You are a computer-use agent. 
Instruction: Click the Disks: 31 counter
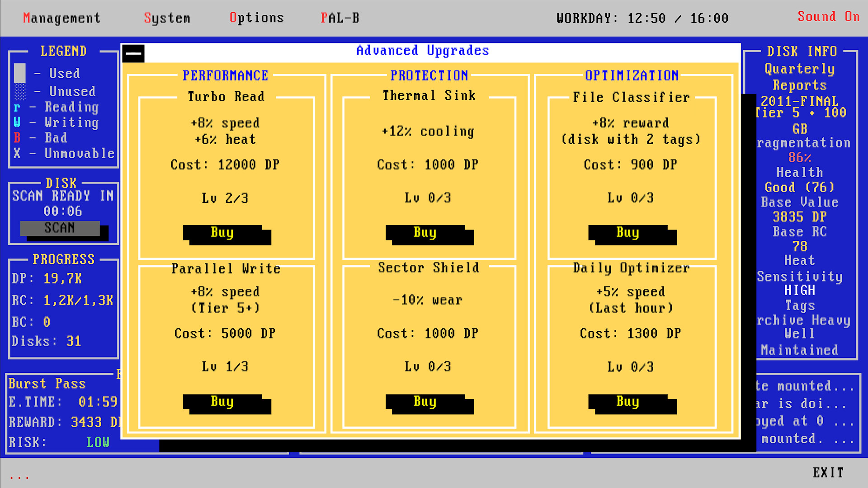tap(47, 341)
